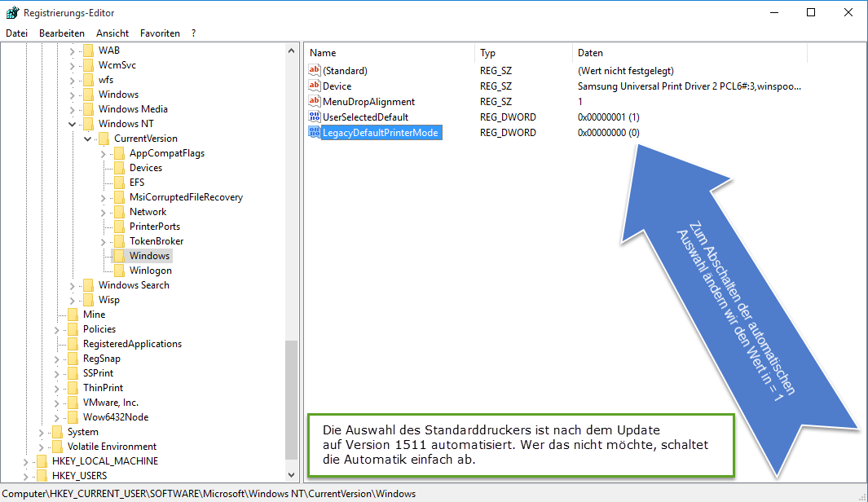Open the Bearbeiten menu

[62, 33]
